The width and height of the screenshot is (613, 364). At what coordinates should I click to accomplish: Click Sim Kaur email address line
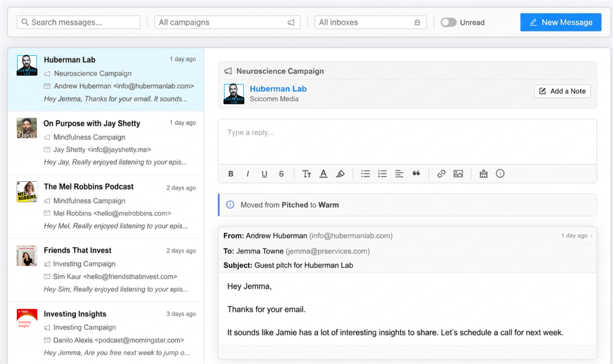point(115,277)
